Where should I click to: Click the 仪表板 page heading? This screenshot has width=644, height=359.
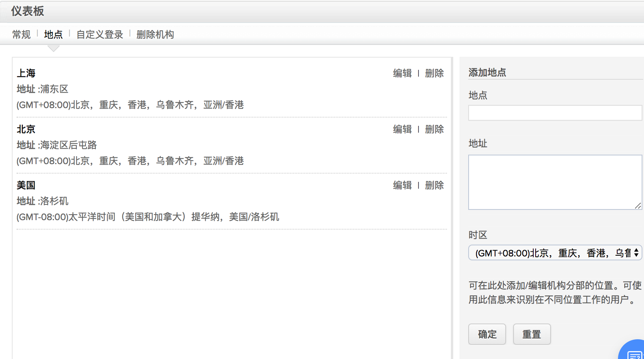tap(28, 11)
